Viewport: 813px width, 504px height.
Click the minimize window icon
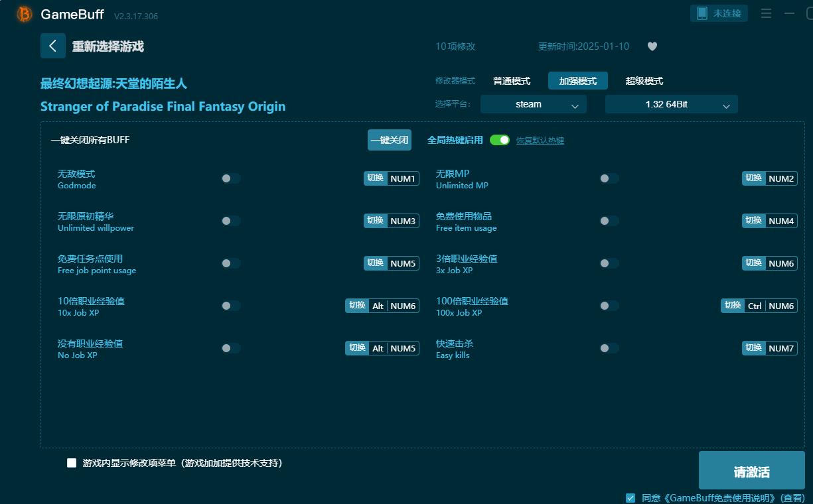[789, 13]
